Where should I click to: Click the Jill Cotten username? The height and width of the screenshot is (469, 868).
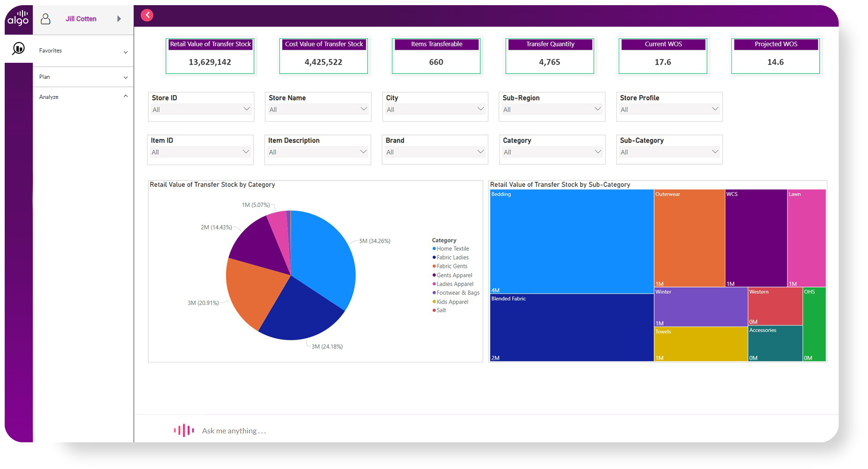[x=81, y=19]
